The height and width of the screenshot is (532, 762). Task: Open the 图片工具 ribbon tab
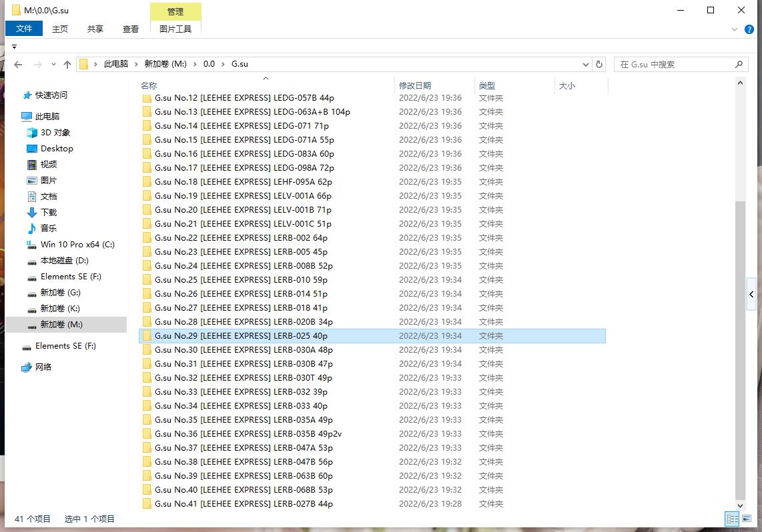175,29
